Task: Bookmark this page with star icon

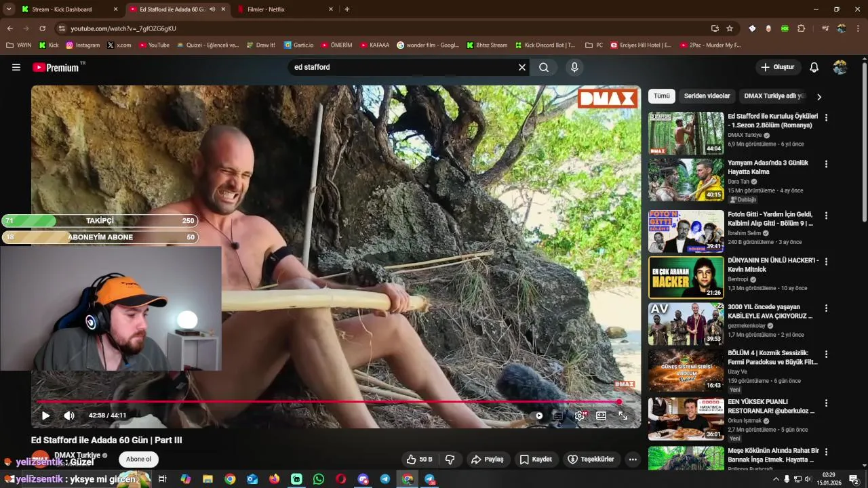Action: pyautogui.click(x=730, y=28)
